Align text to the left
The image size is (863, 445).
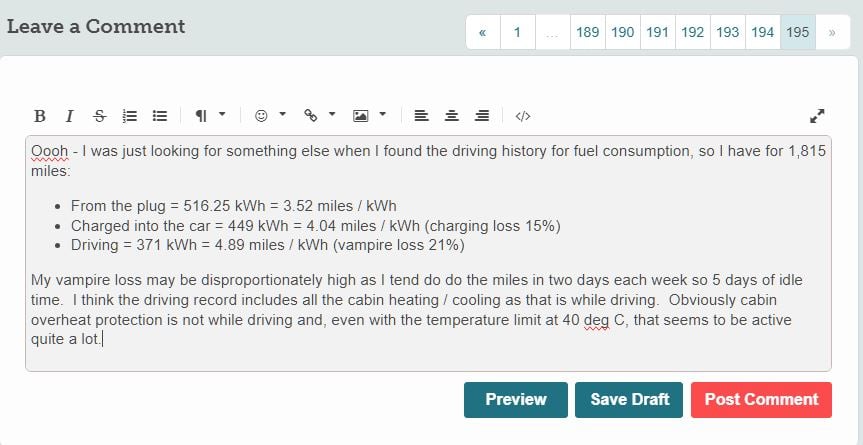pos(422,116)
